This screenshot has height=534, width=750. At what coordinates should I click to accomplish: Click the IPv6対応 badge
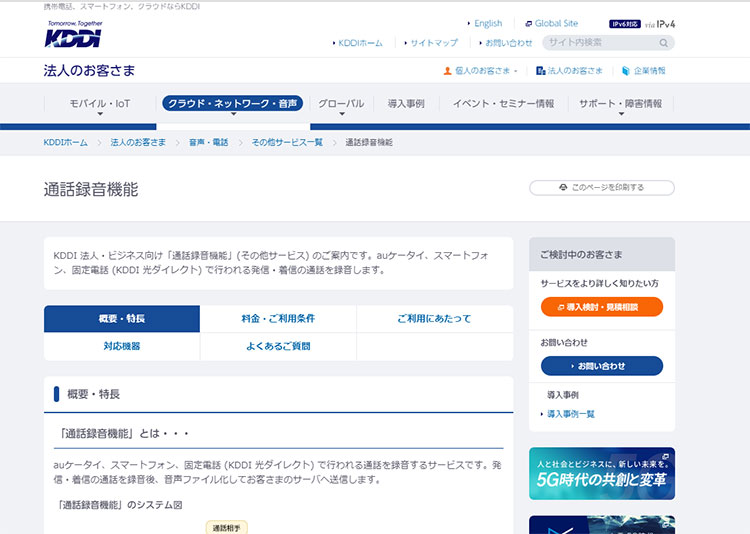625,24
